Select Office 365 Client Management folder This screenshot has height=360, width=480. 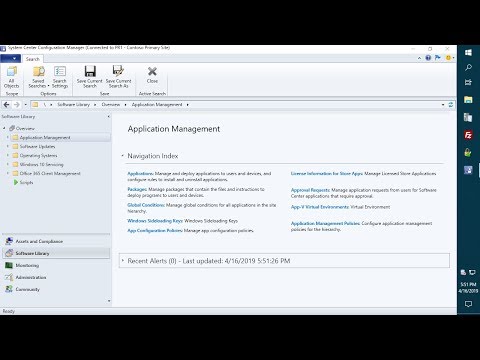[50, 173]
